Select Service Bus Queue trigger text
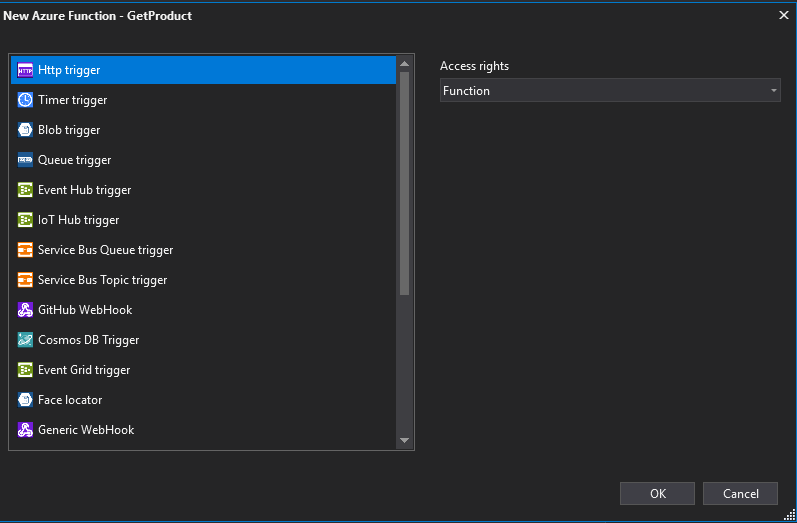This screenshot has height=523, width=797. coord(106,250)
